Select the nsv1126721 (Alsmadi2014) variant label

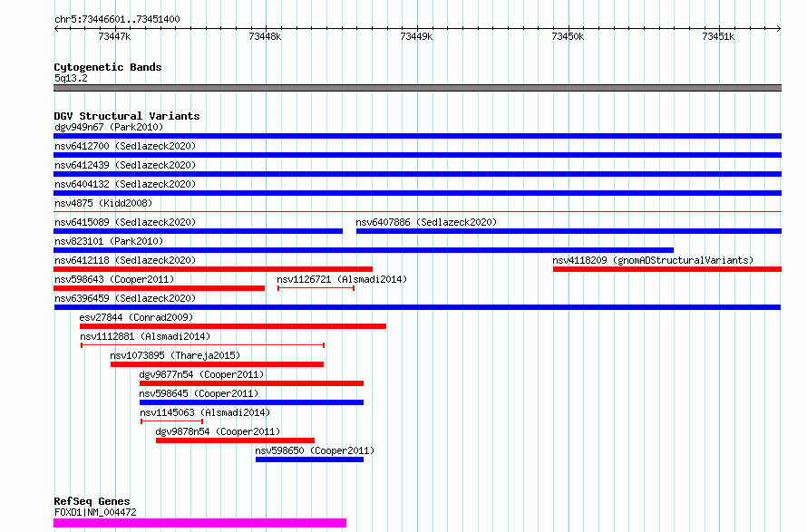(x=342, y=279)
